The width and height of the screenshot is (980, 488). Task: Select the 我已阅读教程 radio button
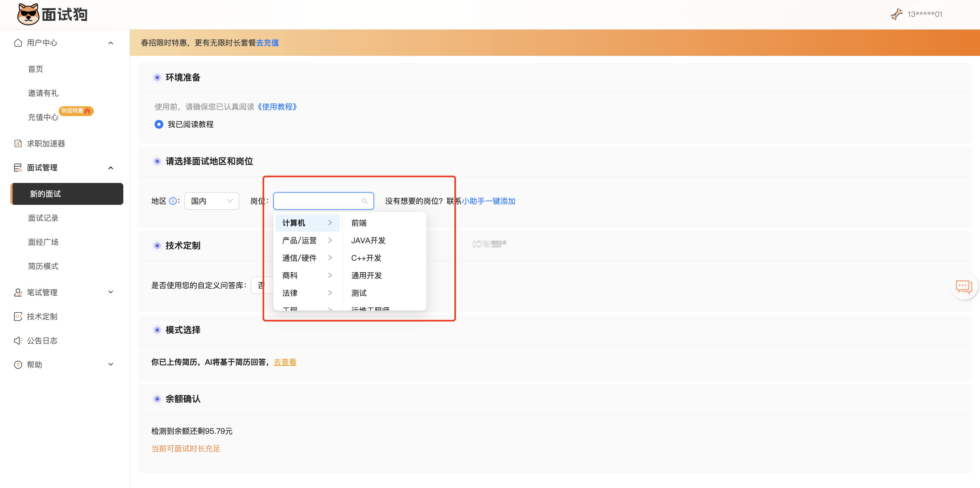159,124
